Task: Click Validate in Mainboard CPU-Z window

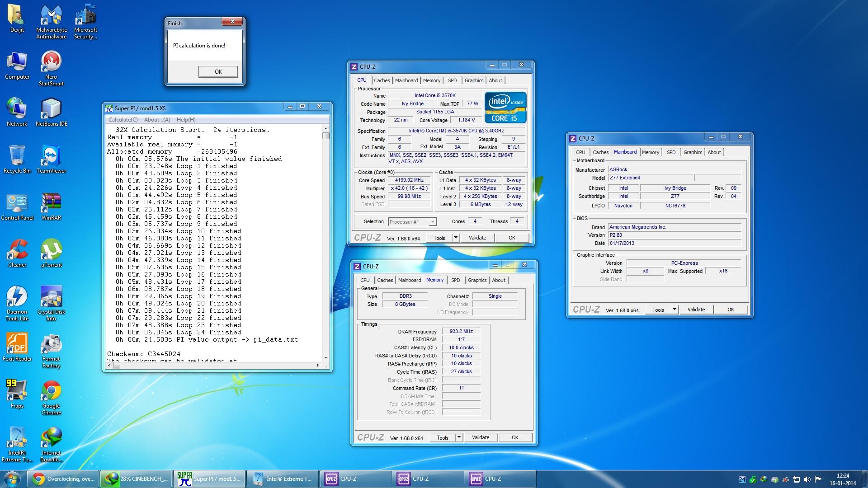Action: pos(696,310)
